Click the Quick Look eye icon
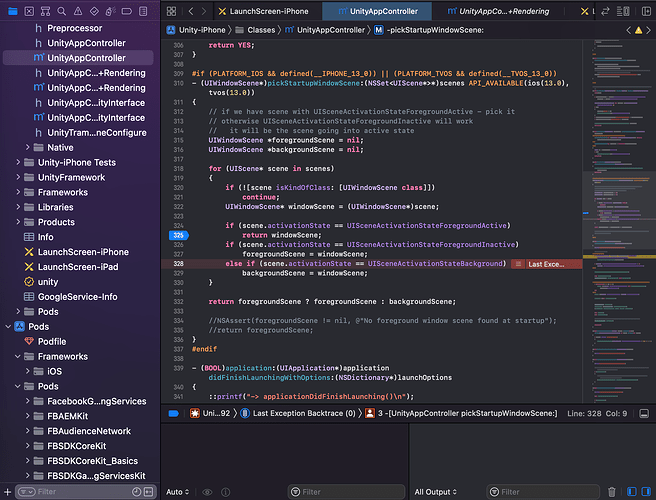656x500 pixels. (x=207, y=492)
